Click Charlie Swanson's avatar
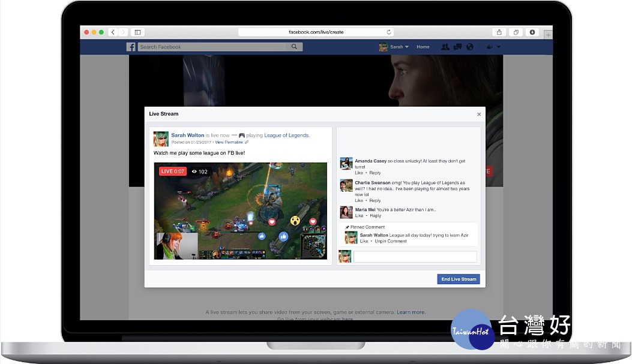The image size is (632, 364). point(346,186)
